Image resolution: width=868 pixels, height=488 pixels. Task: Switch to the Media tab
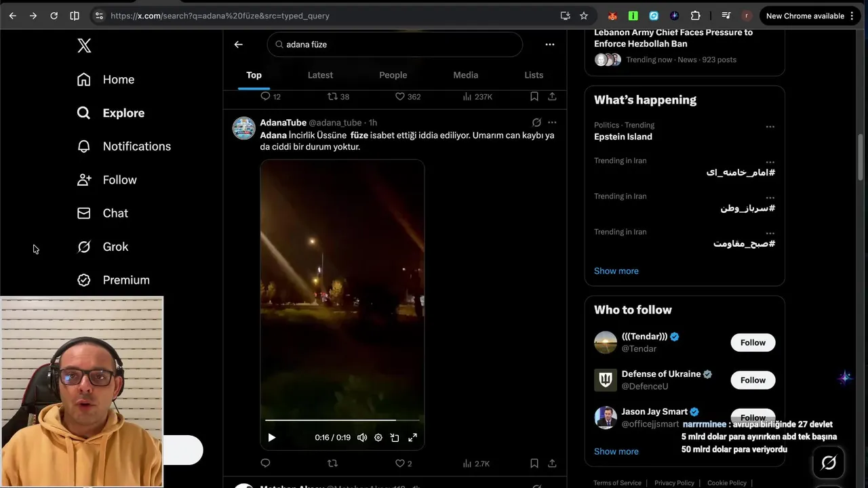[466, 75]
